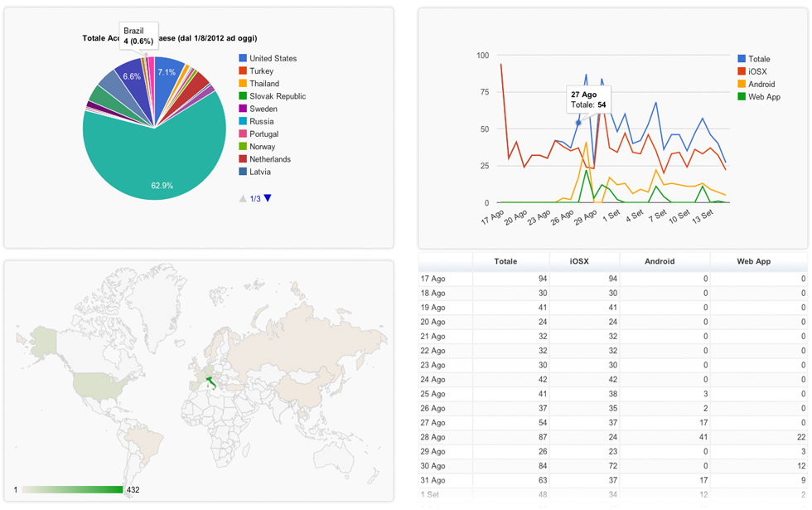This screenshot has width=812, height=510.
Task: Click iOSX value 72 in 30 Ago row
Action: point(612,466)
